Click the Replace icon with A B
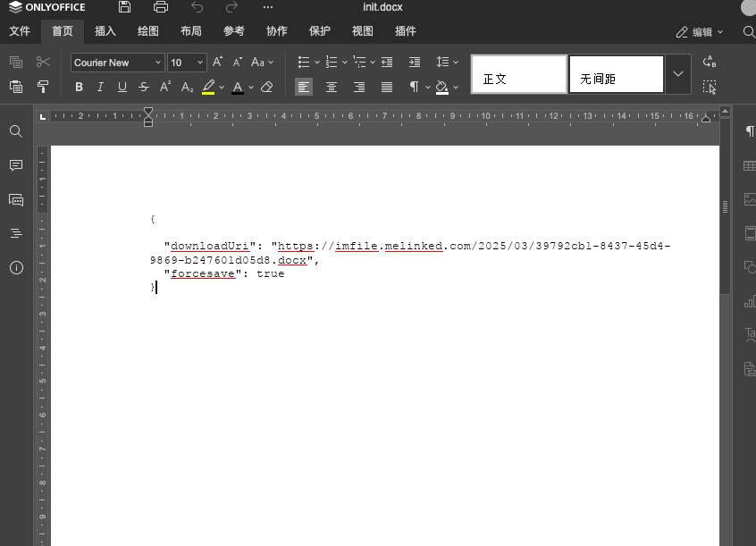Viewport: 756px width, 546px height. [x=710, y=62]
